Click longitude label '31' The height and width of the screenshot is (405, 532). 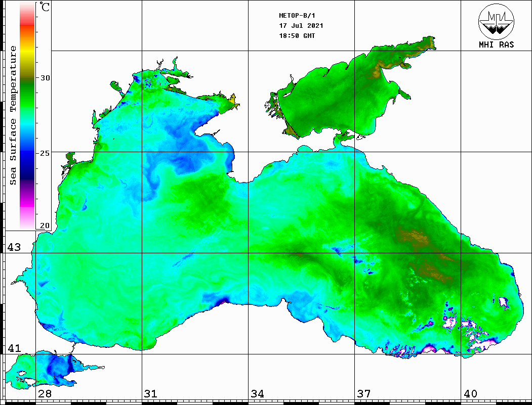pos(151,394)
